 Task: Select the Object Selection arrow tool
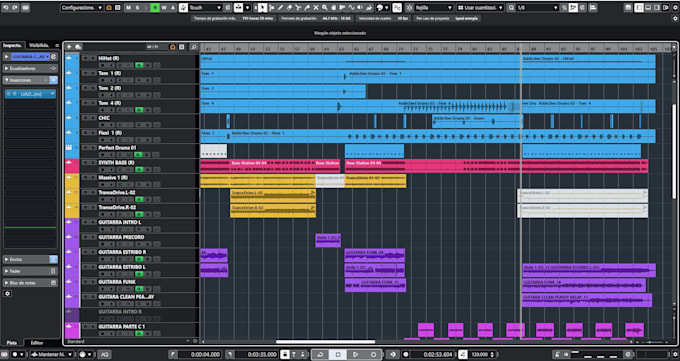click(262, 7)
